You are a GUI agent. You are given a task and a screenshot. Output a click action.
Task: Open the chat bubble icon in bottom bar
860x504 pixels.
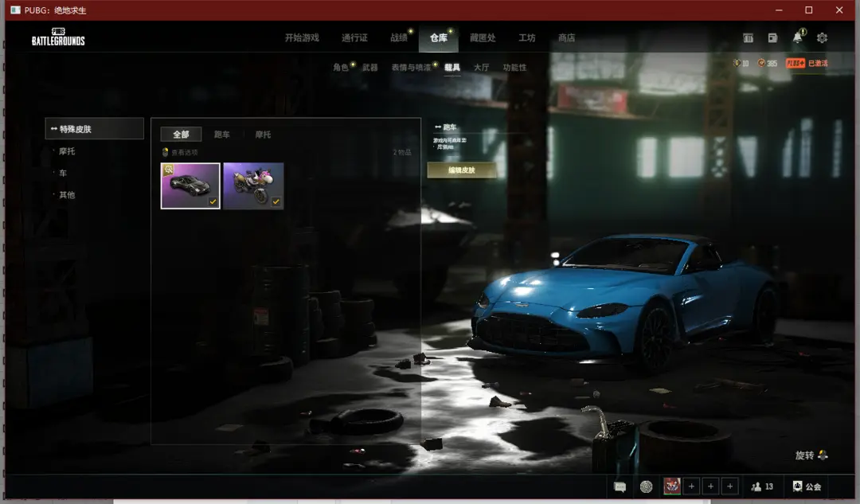click(620, 486)
